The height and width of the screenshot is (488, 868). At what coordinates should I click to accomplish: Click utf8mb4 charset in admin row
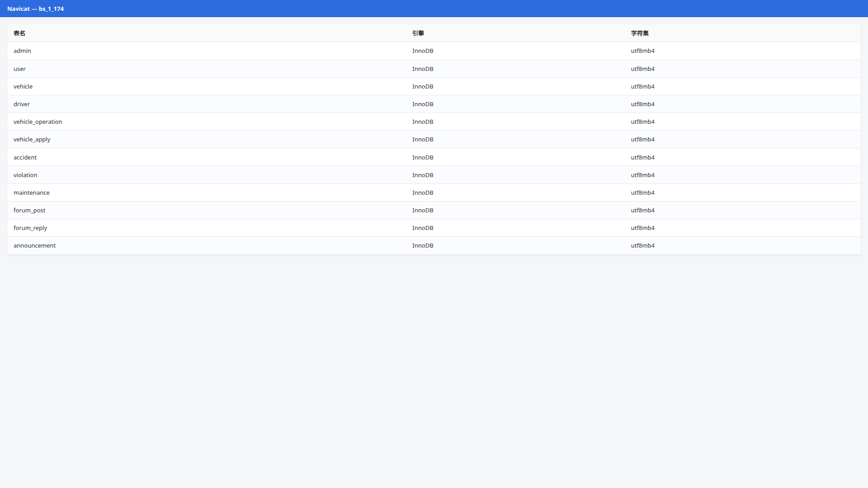(643, 51)
